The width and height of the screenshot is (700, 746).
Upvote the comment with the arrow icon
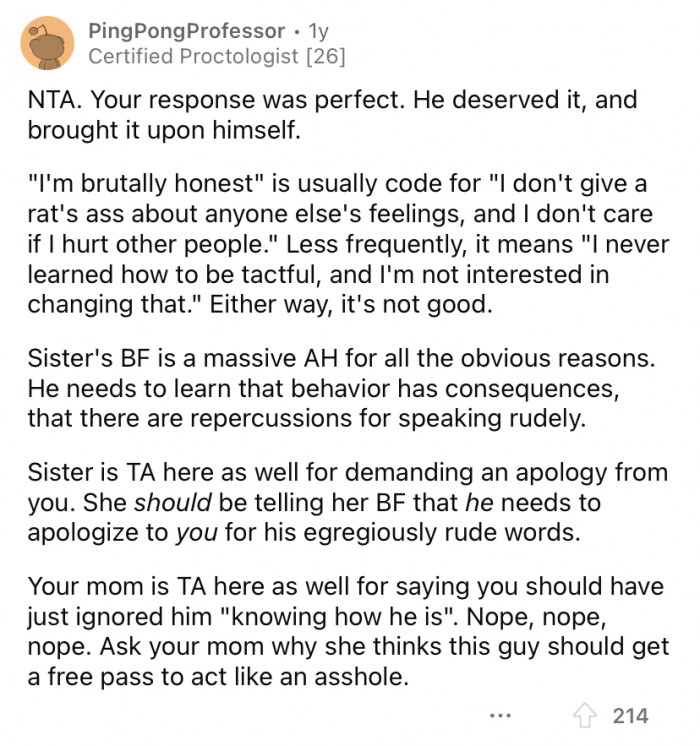(x=584, y=716)
